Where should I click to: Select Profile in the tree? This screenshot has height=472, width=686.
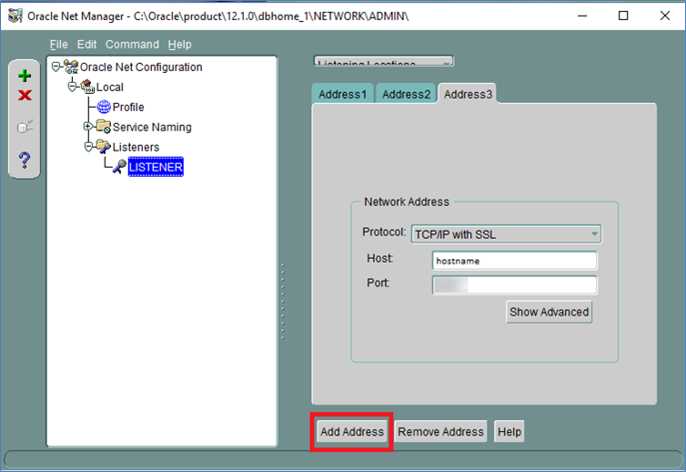pyautogui.click(x=128, y=107)
